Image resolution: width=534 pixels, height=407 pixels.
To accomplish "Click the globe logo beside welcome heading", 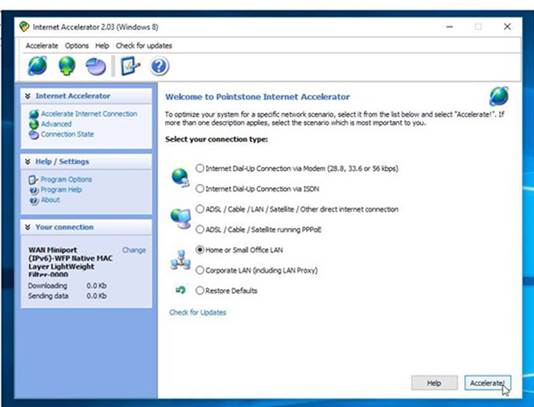I will tap(499, 96).
